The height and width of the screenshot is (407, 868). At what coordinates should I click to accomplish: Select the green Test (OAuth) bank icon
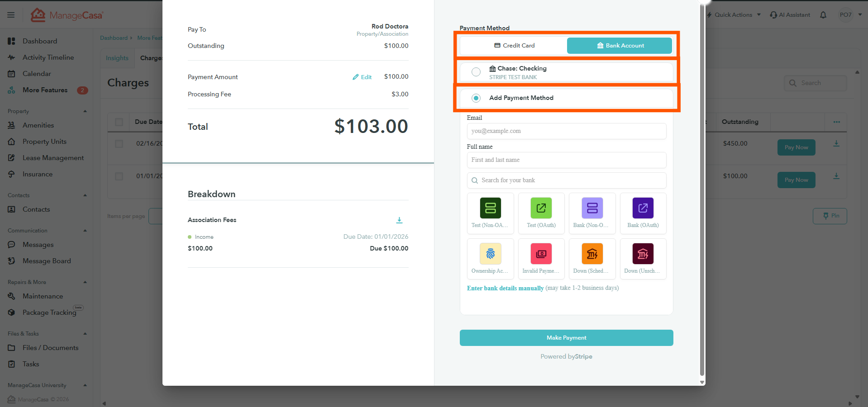(541, 208)
